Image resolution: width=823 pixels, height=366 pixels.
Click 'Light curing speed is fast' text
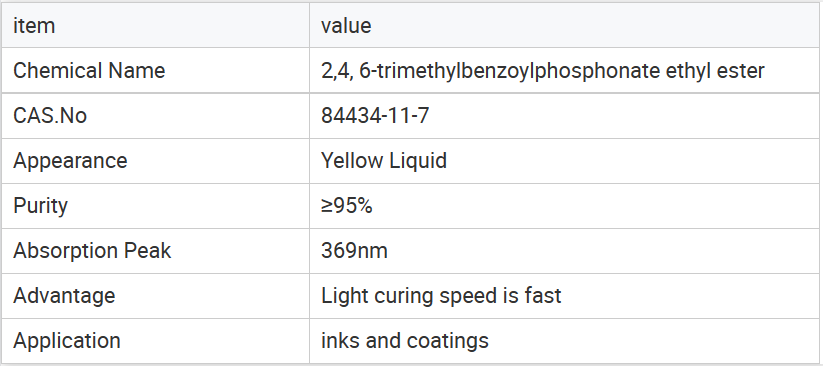(x=441, y=296)
